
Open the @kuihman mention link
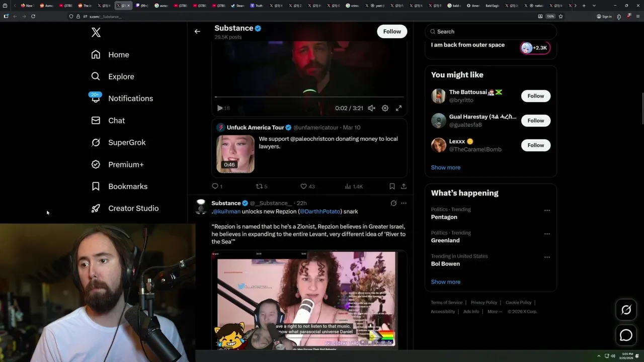tap(226, 212)
